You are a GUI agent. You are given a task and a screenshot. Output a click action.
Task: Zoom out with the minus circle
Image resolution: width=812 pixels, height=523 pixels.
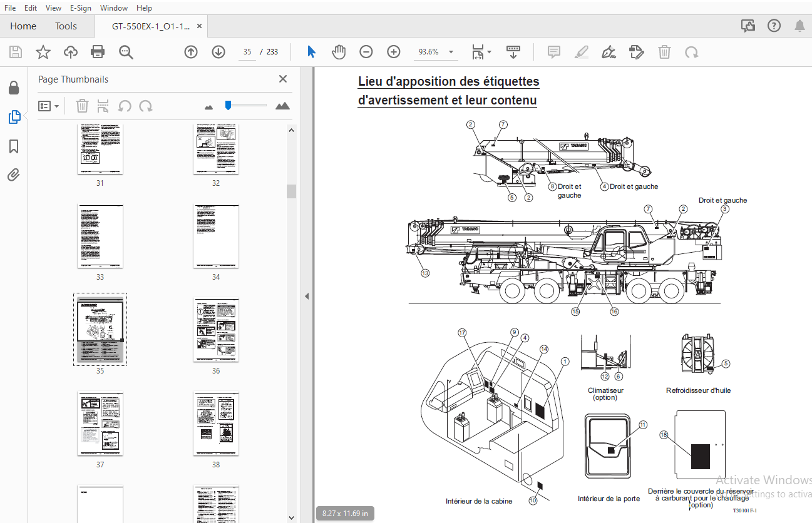(366, 52)
